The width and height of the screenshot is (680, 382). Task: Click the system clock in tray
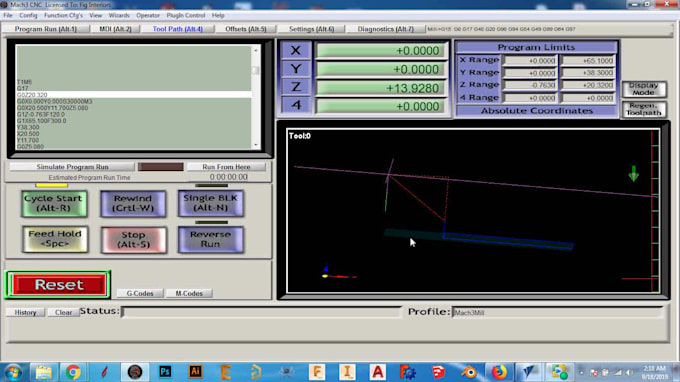coord(654,372)
